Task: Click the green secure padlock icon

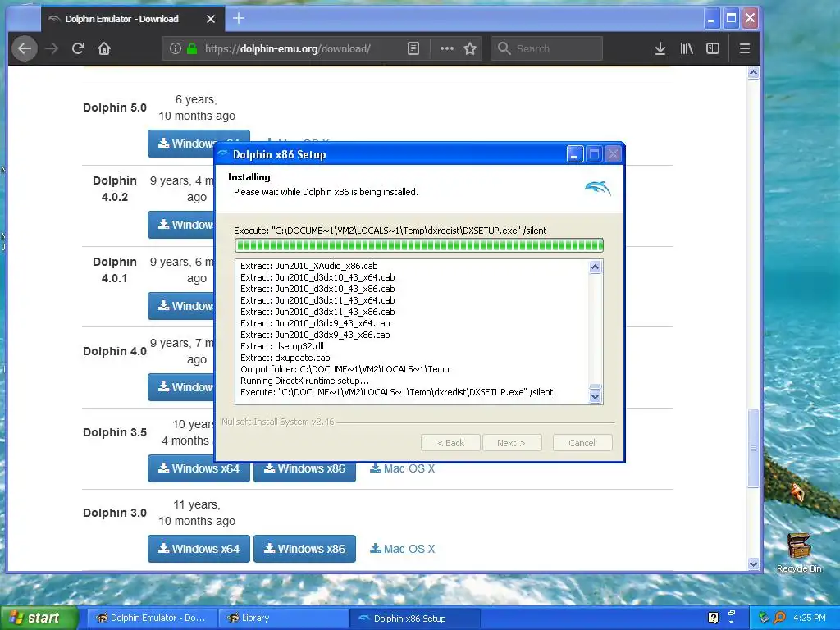Action: click(192, 48)
